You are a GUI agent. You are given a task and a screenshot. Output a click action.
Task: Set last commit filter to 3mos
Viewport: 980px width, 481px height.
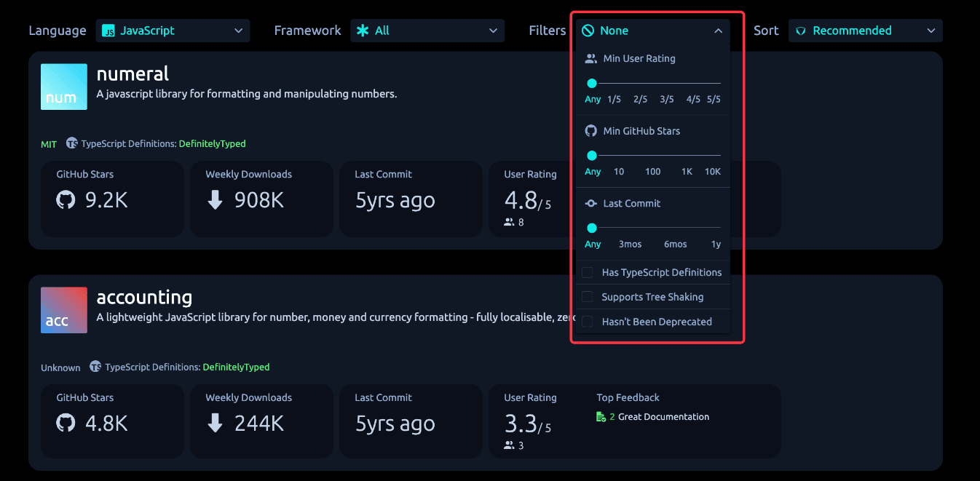point(631,245)
